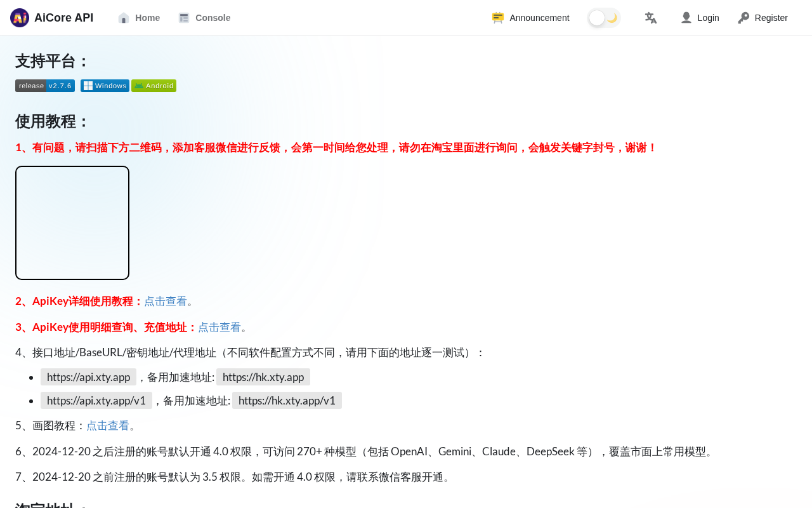This screenshot has height=508, width=812.
Task: Open the Home page
Action: tap(139, 18)
